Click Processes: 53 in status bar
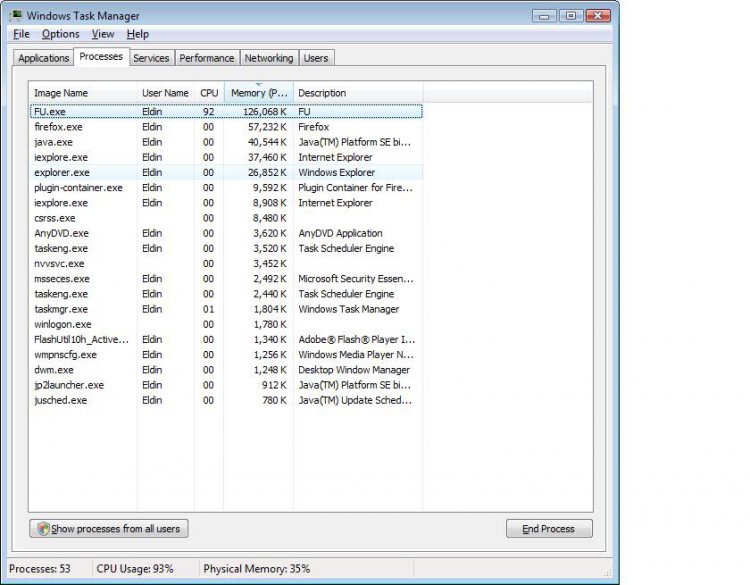The height and width of the screenshot is (585, 750). [40, 569]
